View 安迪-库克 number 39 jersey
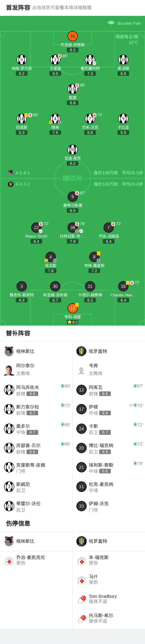Image resolution: width=145 pixels, height=644 pixels. tap(73, 150)
